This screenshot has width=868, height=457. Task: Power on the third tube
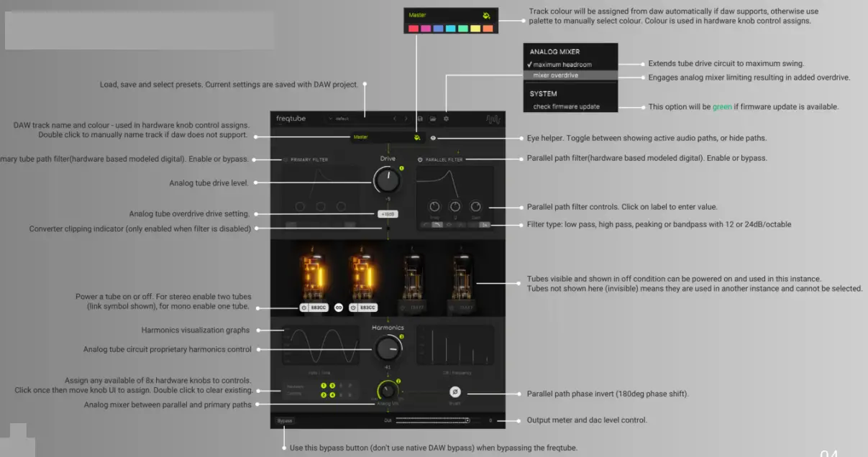(403, 308)
